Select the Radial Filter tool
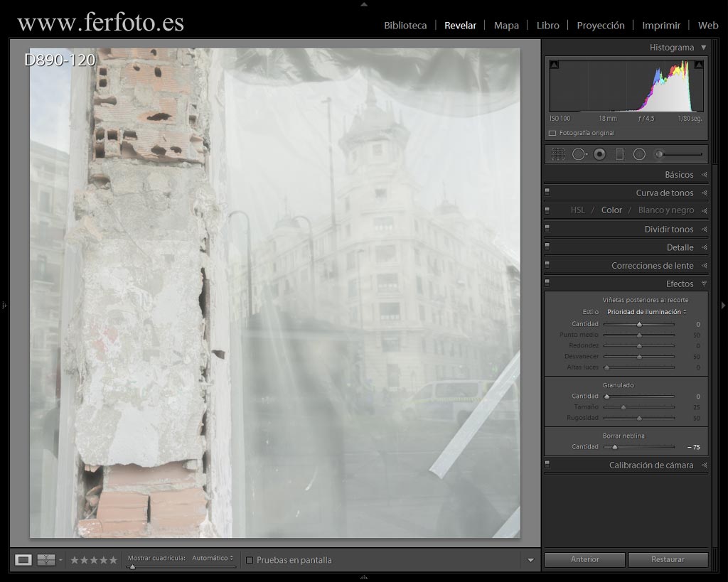This screenshot has width=728, height=582. [639, 154]
